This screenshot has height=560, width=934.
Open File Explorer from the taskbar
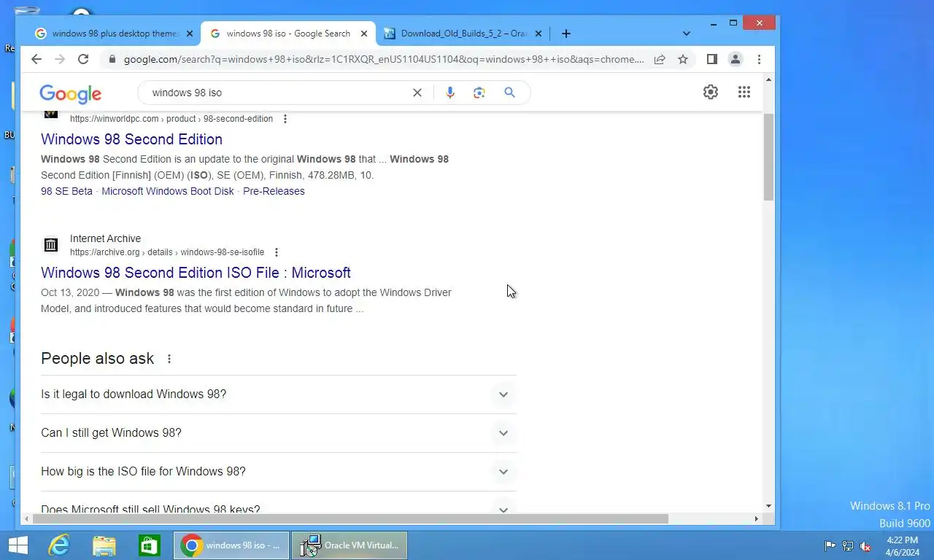(x=104, y=545)
